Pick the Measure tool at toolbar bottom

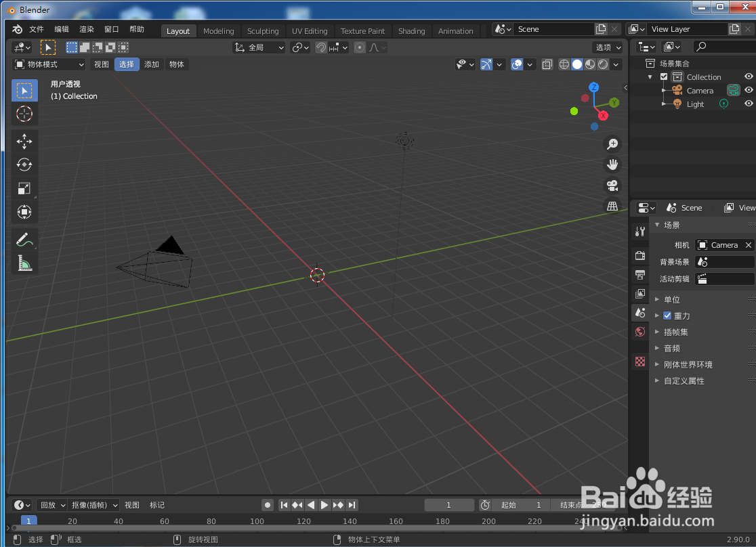coord(24,263)
